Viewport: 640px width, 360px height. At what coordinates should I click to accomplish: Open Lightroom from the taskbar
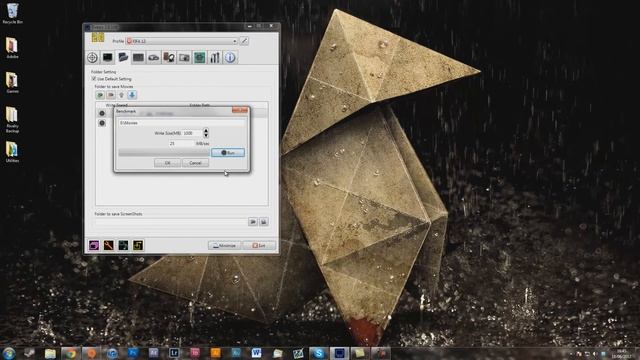[174, 353]
